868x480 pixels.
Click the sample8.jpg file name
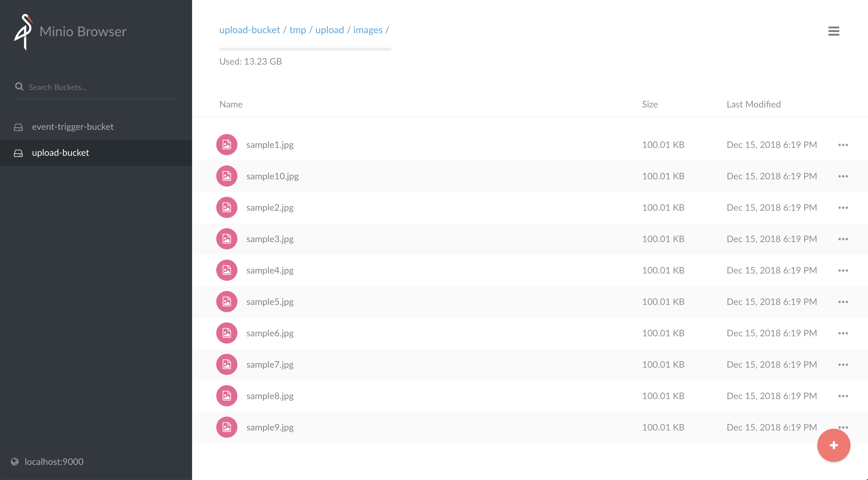pos(270,396)
